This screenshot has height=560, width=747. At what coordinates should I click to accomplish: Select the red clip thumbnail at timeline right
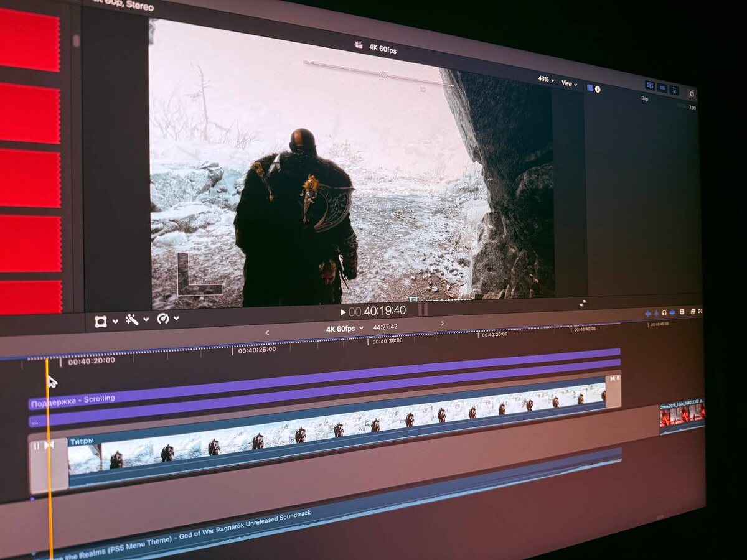(682, 418)
